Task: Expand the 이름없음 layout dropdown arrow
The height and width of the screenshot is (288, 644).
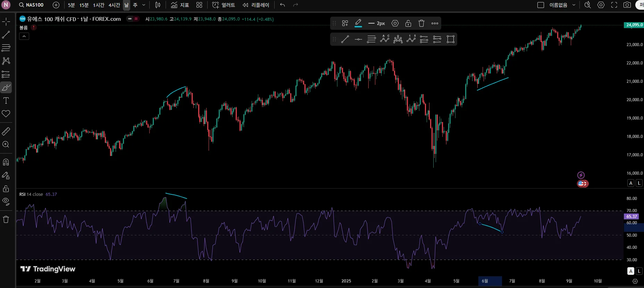Action: (x=574, y=5)
